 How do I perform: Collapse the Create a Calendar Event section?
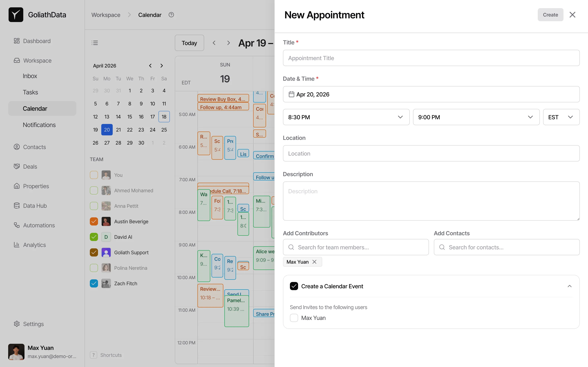[x=570, y=286]
